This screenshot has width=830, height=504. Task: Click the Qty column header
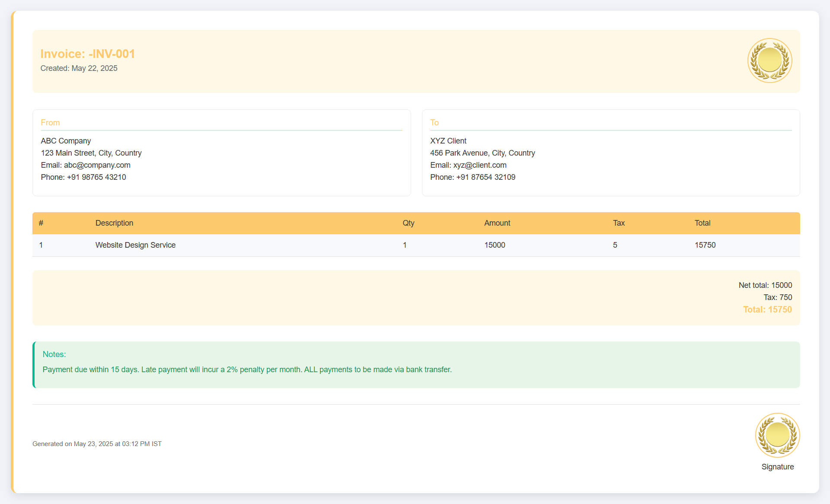(408, 223)
